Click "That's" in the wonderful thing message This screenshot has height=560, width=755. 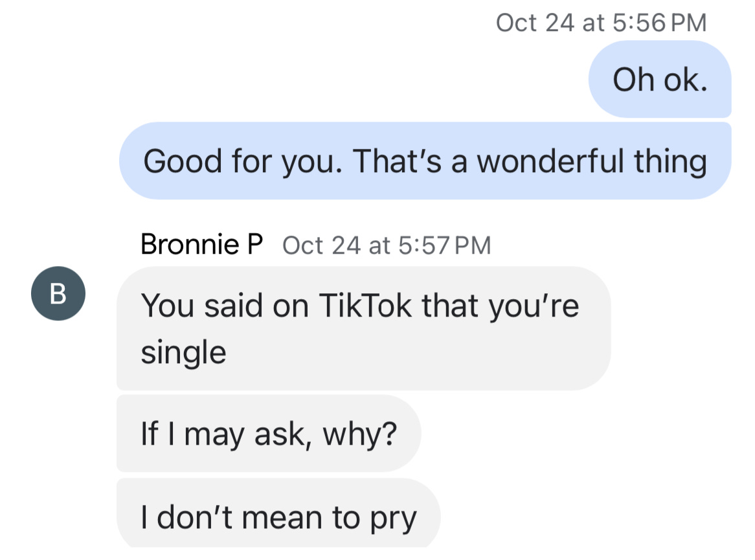[397, 161]
